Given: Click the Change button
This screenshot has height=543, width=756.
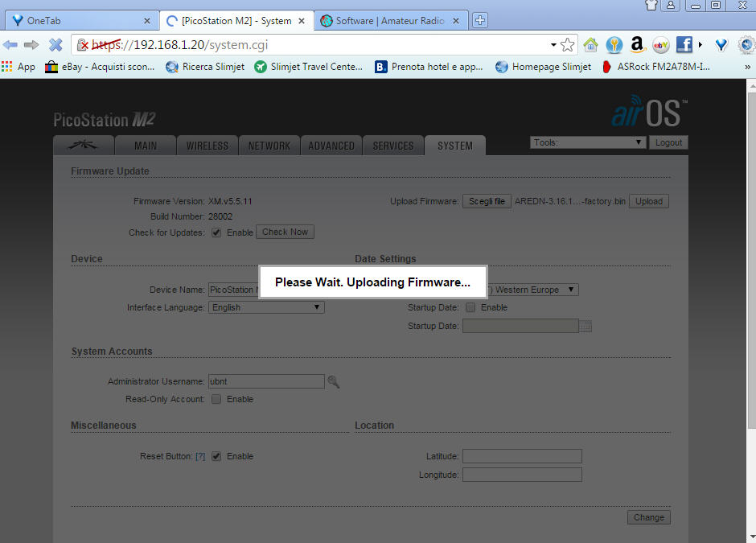Looking at the screenshot, I should coord(648,517).
